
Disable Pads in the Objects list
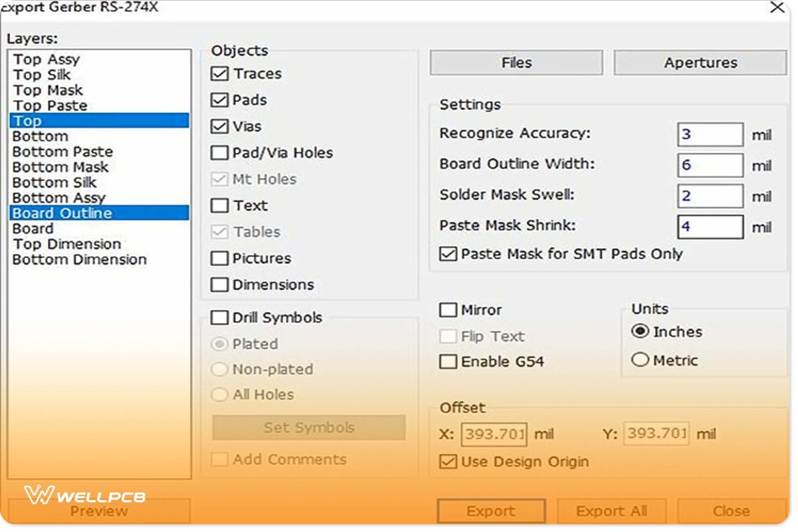tap(219, 100)
